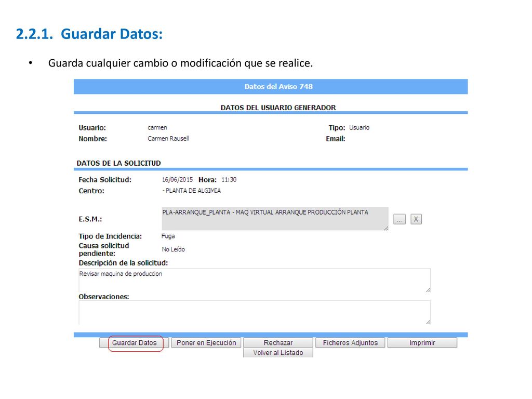Click the 'Causa solicitud pendiente:' label

pos(104,249)
